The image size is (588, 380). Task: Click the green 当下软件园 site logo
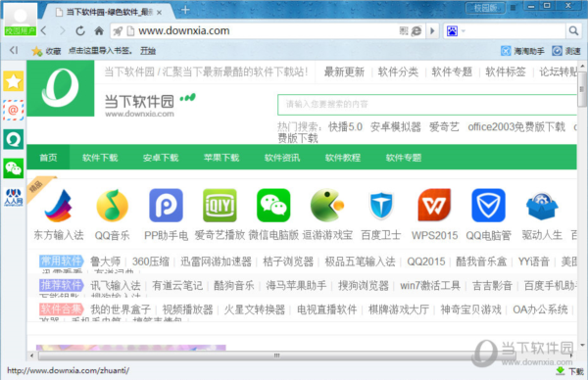[x=61, y=88]
